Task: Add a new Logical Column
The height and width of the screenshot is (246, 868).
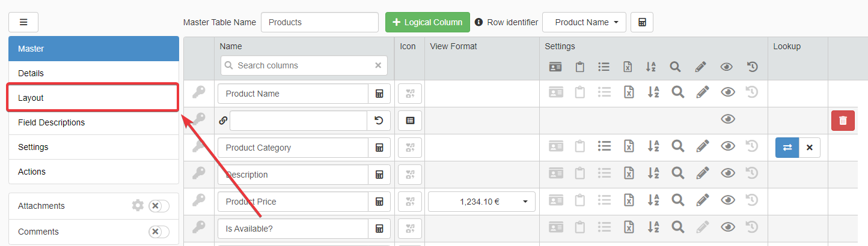Action: [427, 22]
